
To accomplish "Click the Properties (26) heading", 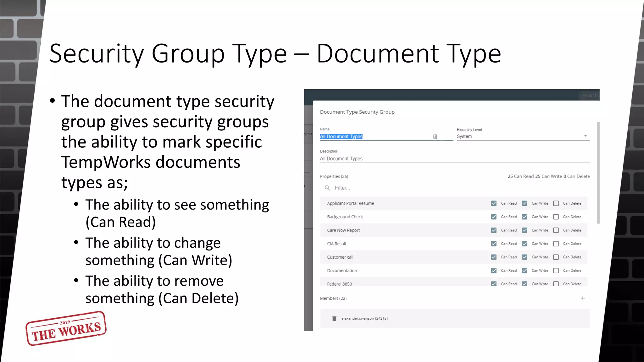I will coord(334,177).
